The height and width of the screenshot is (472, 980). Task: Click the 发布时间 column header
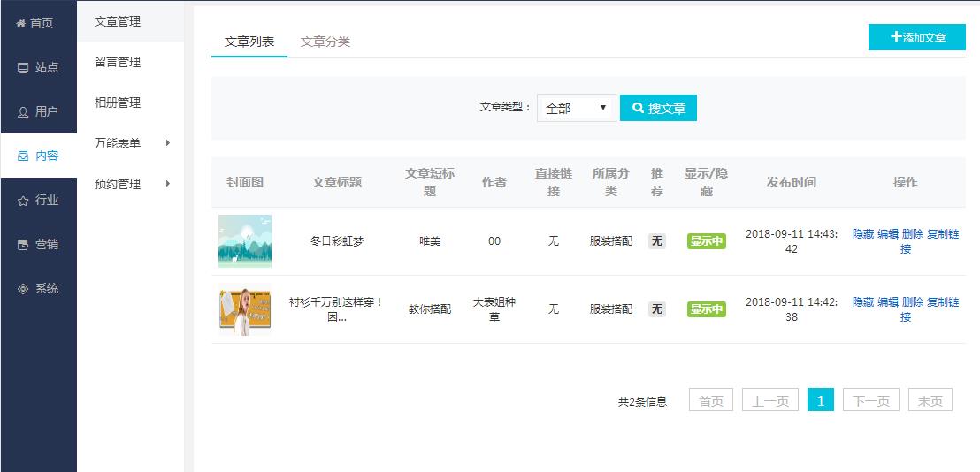(x=792, y=182)
